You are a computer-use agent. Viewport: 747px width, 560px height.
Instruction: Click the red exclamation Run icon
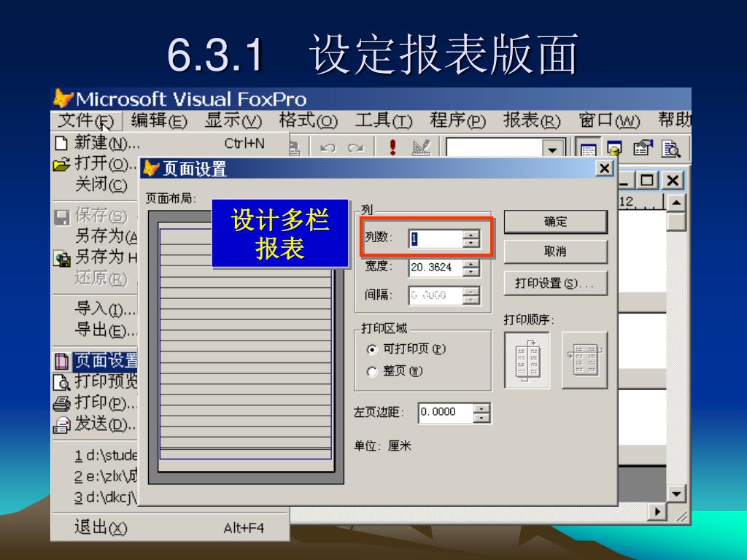pyautogui.click(x=392, y=147)
